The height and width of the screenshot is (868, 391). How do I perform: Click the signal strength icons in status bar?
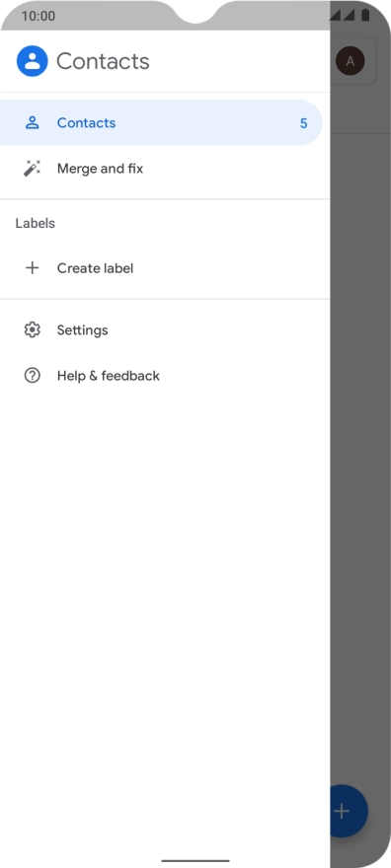pyautogui.click(x=342, y=16)
